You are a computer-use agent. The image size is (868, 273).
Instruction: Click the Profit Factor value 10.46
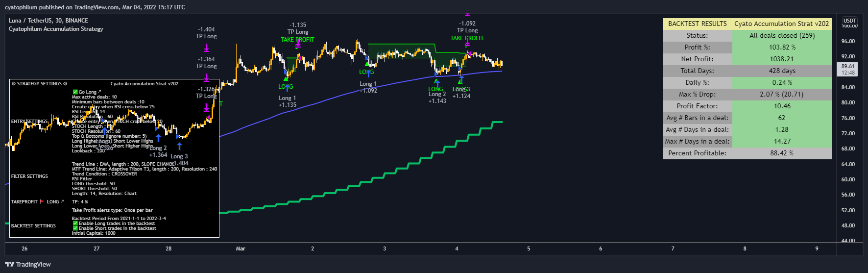pyautogui.click(x=782, y=106)
